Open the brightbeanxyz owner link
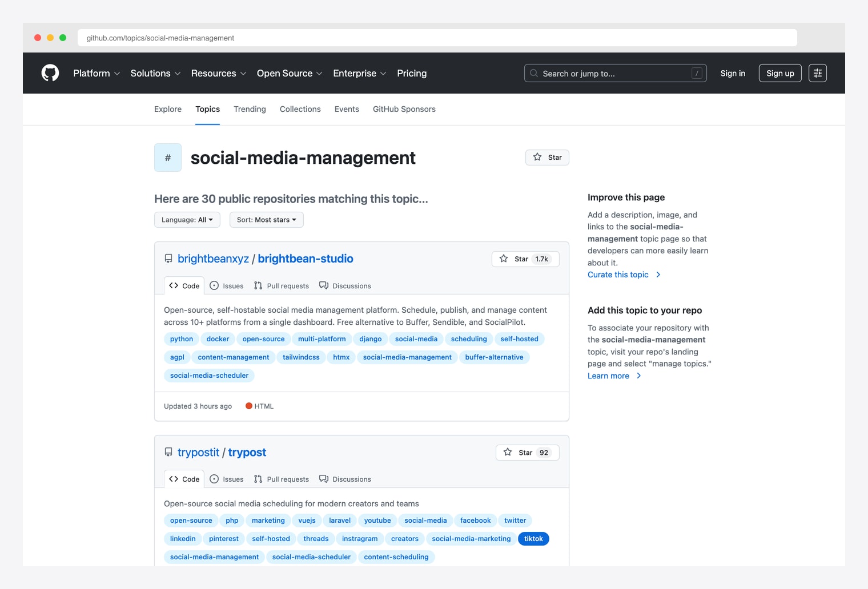 [x=213, y=259]
